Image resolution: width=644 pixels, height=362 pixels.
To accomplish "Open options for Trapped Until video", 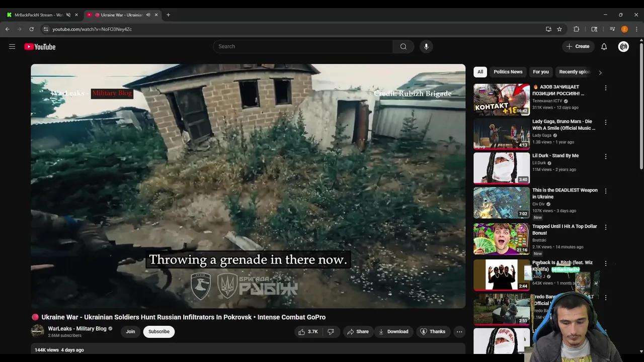I will [x=605, y=227].
